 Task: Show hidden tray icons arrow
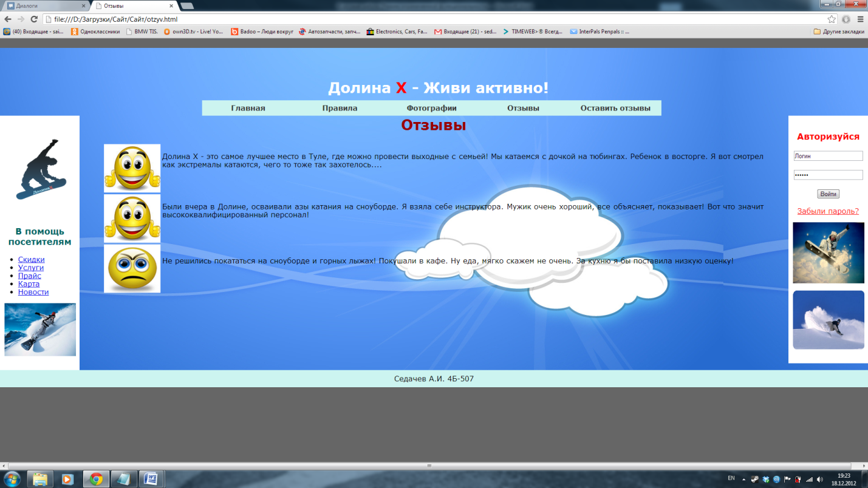click(743, 480)
